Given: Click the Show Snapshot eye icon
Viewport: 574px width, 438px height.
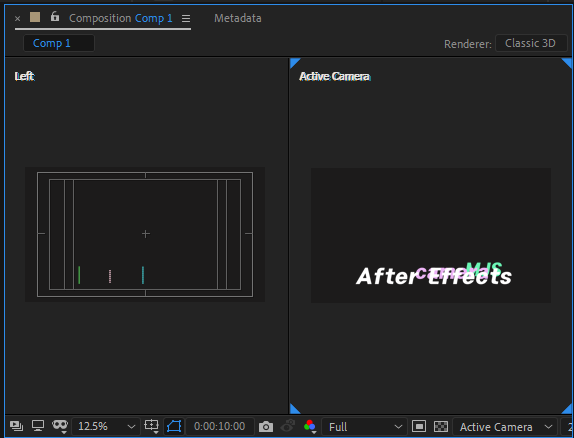Looking at the screenshot, I should pos(288,426).
